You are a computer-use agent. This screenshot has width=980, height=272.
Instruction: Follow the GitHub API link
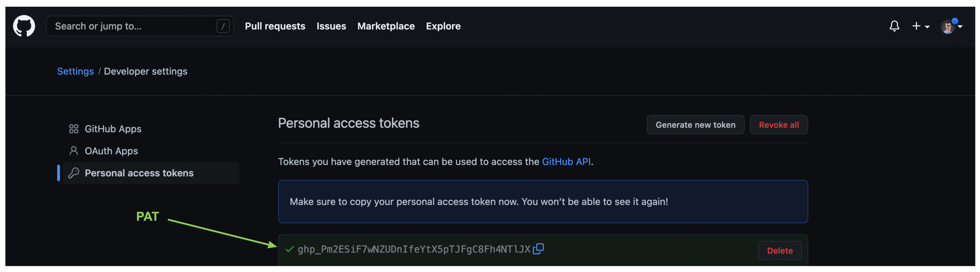566,161
